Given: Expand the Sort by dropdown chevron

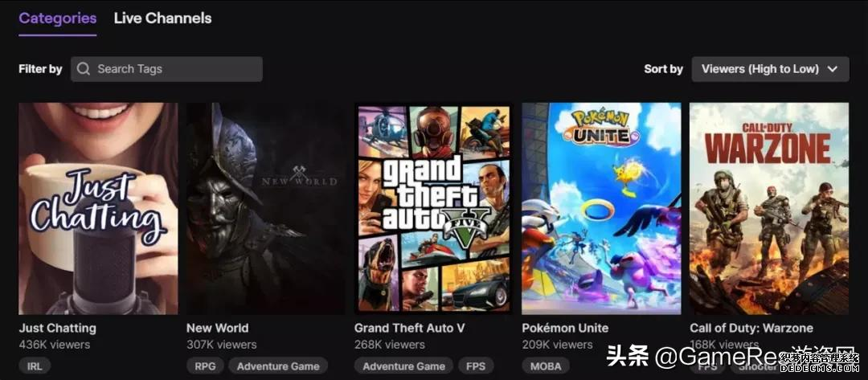Looking at the screenshot, I should point(833,69).
